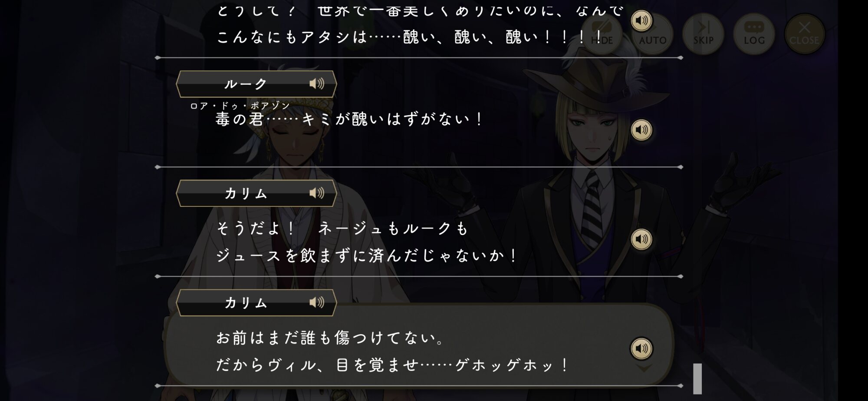Play voice for the topmost partial log entry
Viewport: 868px width, 401px height.
(641, 21)
